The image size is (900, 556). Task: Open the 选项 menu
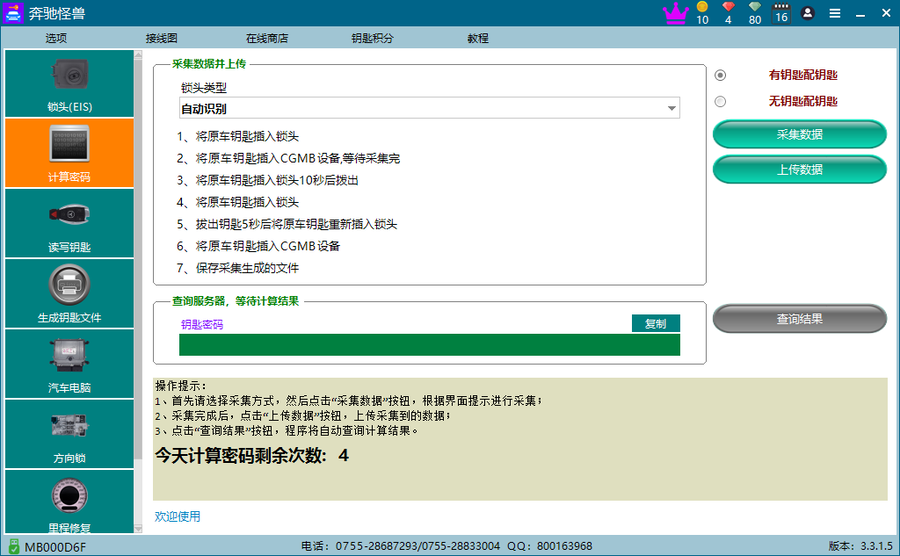click(56, 38)
